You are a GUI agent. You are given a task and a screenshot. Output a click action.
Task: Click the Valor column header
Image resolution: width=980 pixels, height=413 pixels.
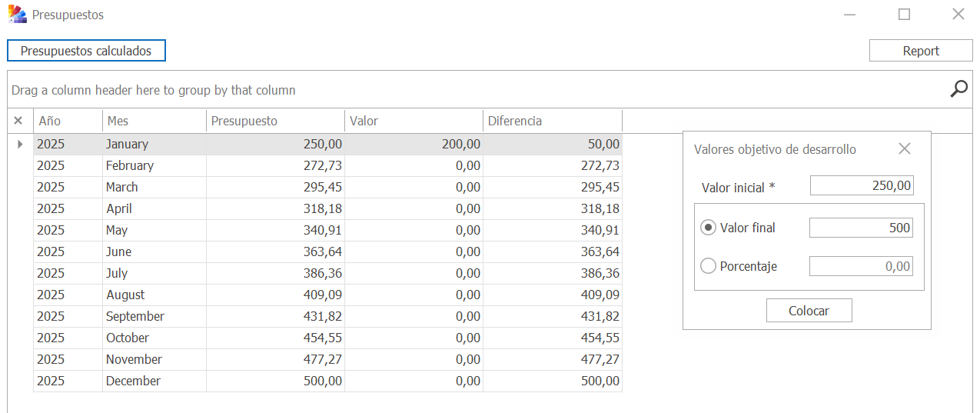[x=414, y=121]
